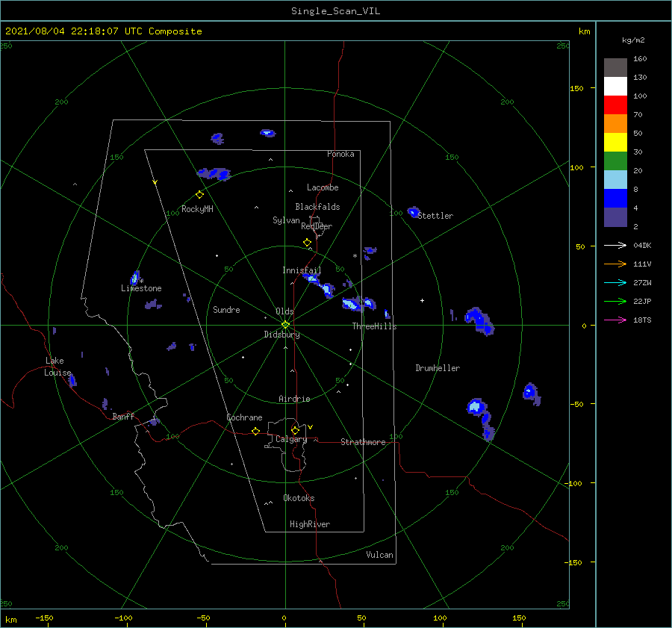Viewport: 672px width, 628px height.
Task: Click the yellow V marker east of Calgary
Action: (x=311, y=427)
